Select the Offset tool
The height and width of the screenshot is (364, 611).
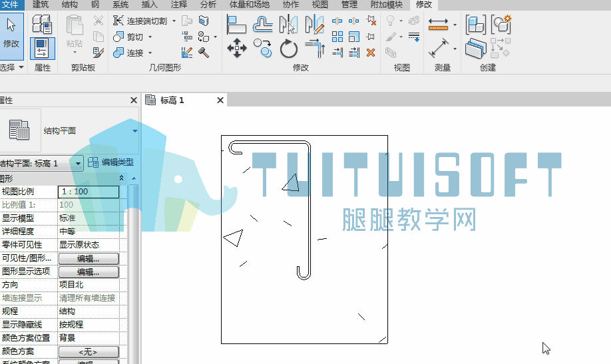tap(263, 24)
